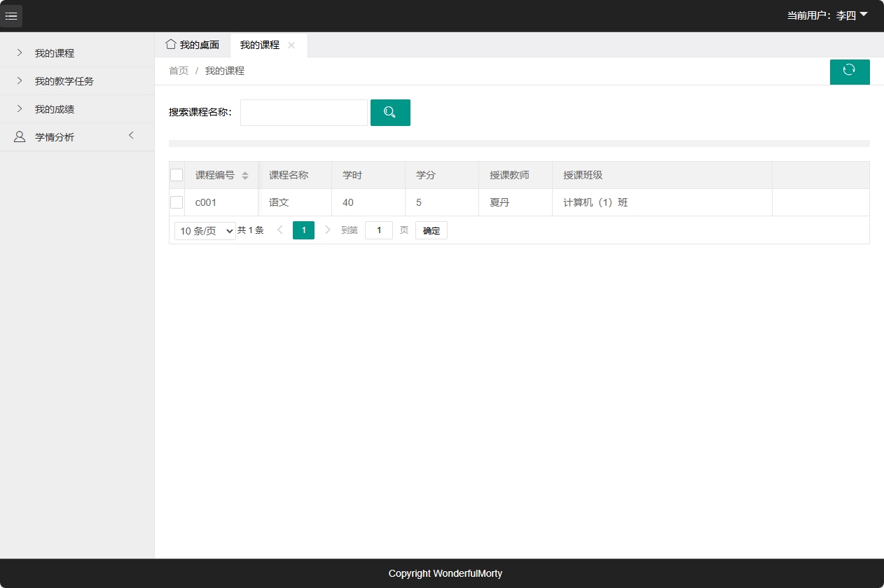
Task: Toggle the sort arrows on 课程编号 column
Action: 244,175
